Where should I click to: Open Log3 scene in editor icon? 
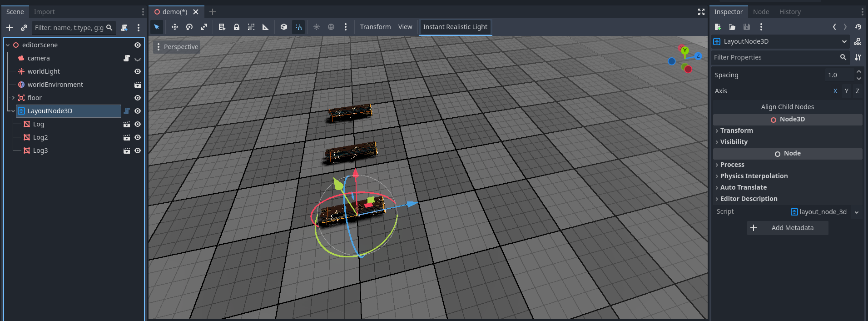pyautogui.click(x=127, y=150)
